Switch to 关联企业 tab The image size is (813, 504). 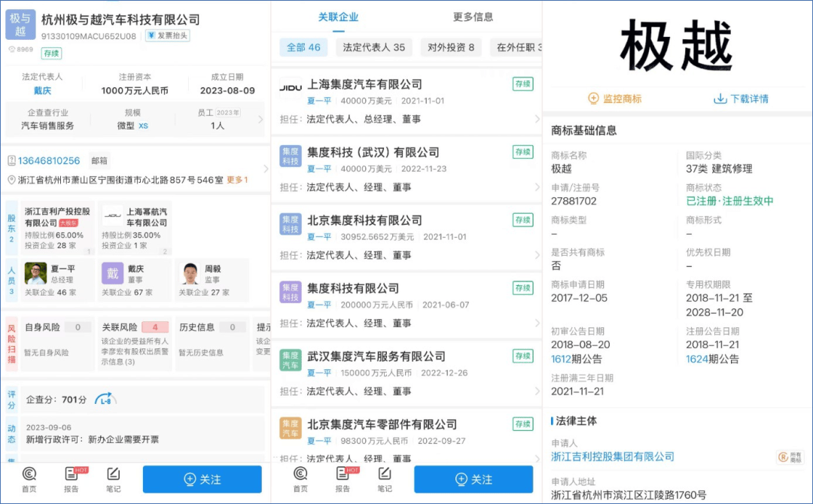(338, 17)
